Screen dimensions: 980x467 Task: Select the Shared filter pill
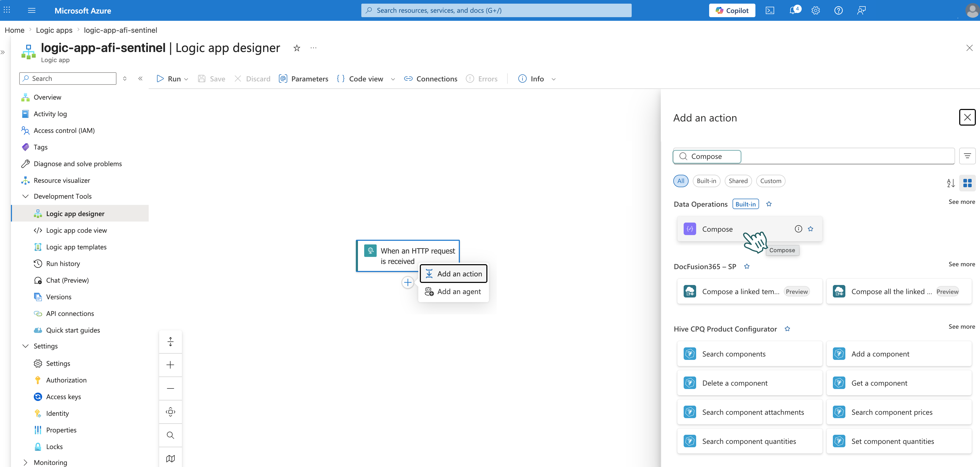738,181
